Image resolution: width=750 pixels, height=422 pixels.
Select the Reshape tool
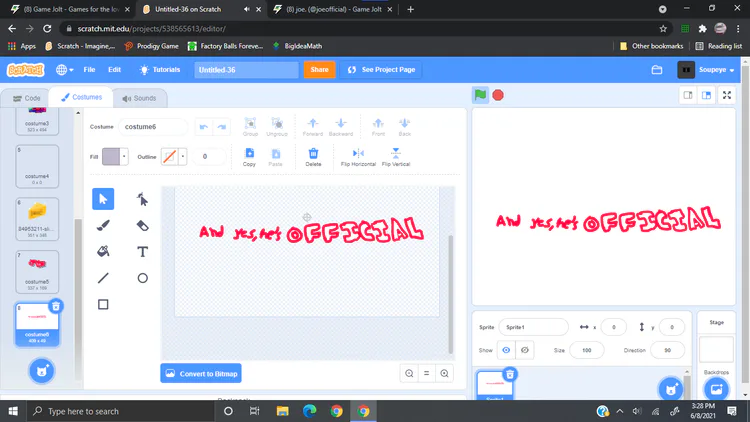[x=142, y=199]
